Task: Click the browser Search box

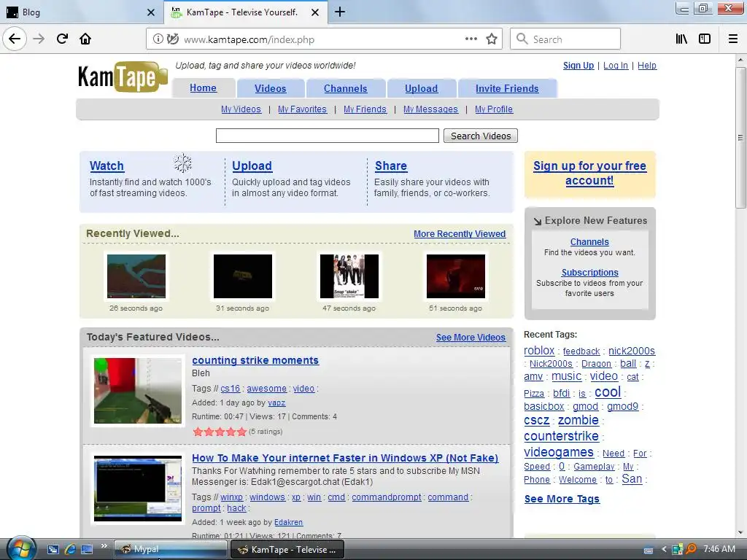Action: [x=565, y=39]
